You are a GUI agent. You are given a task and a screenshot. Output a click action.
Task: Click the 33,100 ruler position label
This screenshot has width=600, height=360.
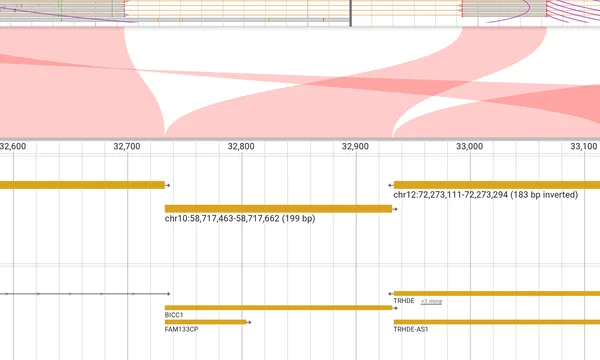point(584,147)
